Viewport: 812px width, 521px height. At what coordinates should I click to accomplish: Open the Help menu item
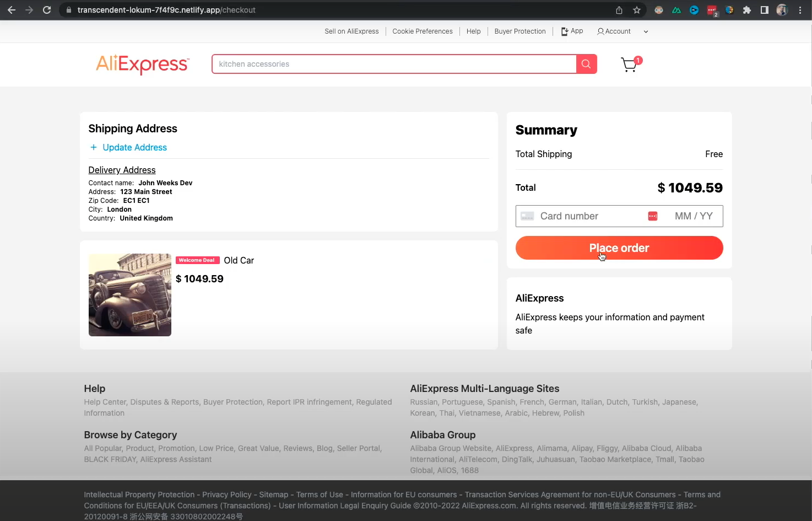[473, 31]
